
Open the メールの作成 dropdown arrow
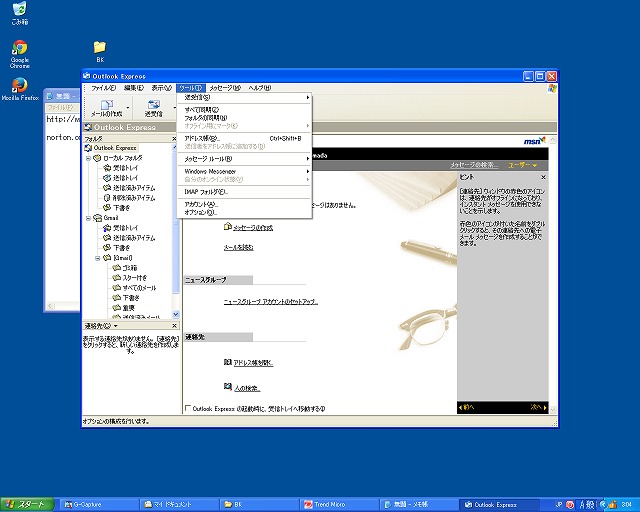pos(128,108)
